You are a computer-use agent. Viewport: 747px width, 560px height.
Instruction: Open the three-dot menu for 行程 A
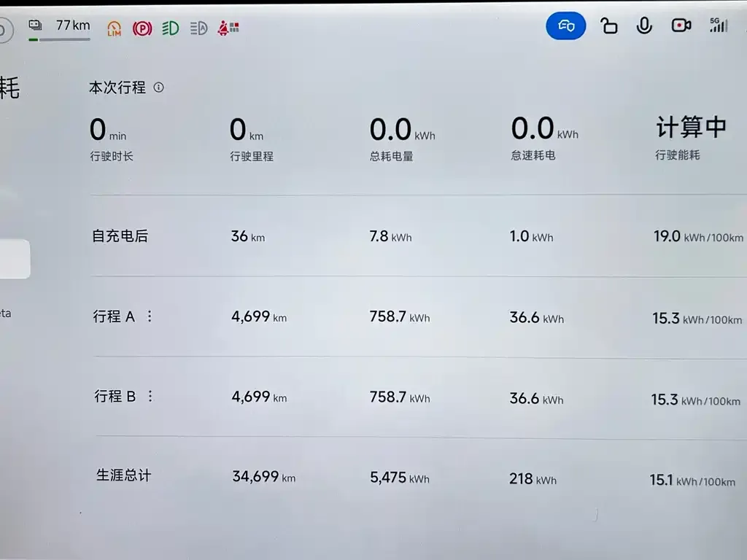click(150, 316)
